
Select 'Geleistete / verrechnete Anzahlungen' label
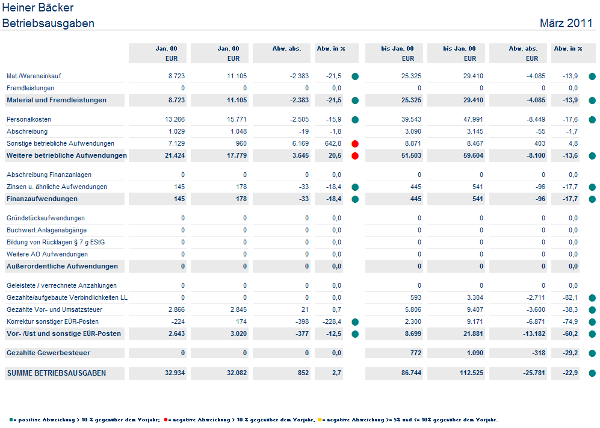click(62, 285)
